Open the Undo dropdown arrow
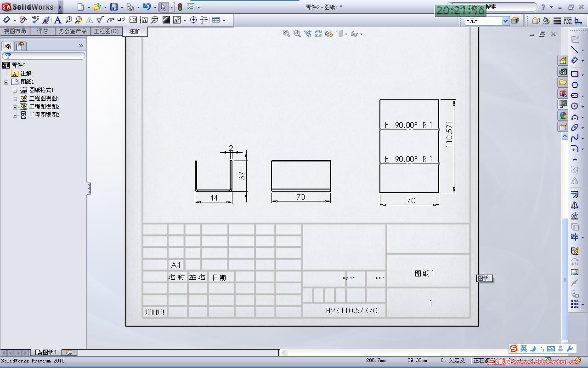Viewport: 588px width, 368px height. tap(155, 7)
